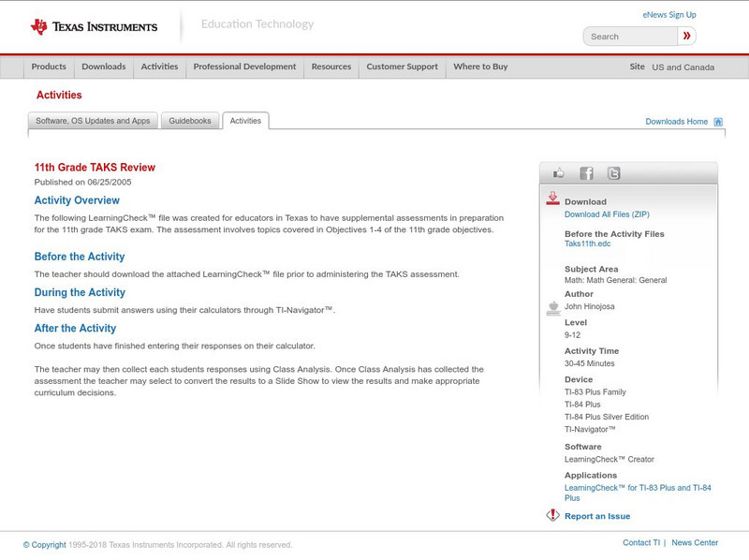
Task: Click the LearningCheck Creator software text
Action: click(x=609, y=459)
